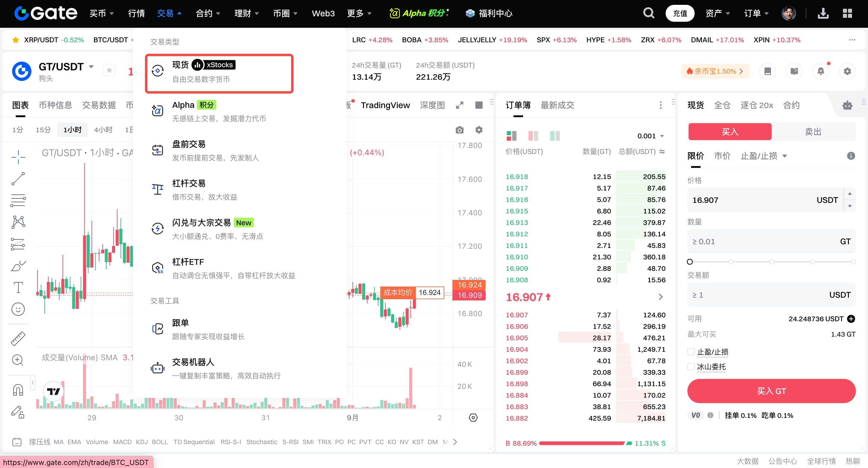Click the chart screenshot camera icon
This screenshot has height=468, width=868.
point(459,130)
